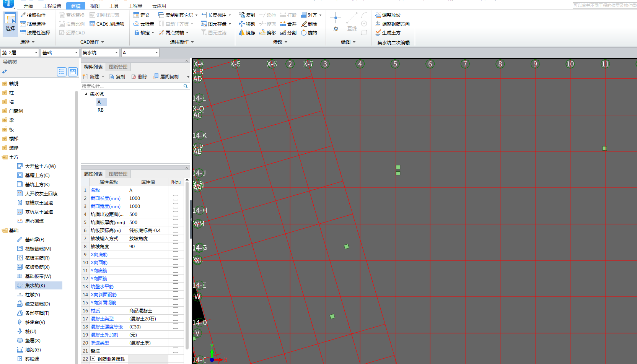
Task: Select the 镜像 mirror tool
Action: [247, 32]
